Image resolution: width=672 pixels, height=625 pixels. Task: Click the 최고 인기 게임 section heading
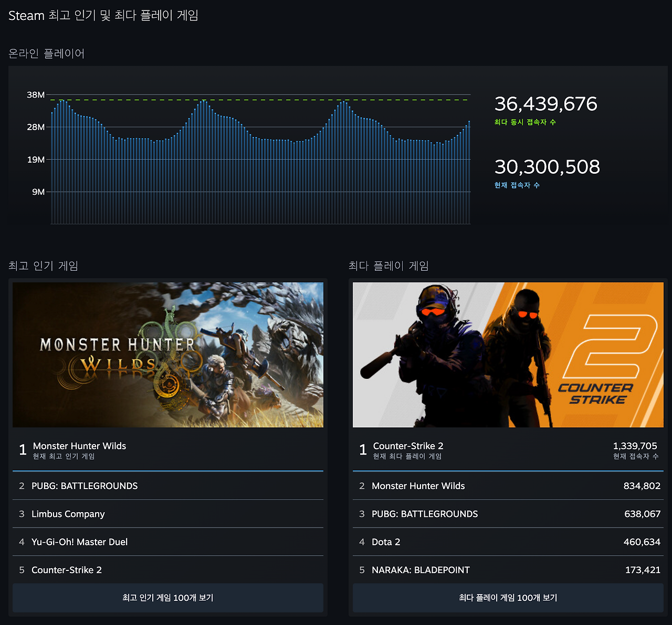tap(44, 266)
